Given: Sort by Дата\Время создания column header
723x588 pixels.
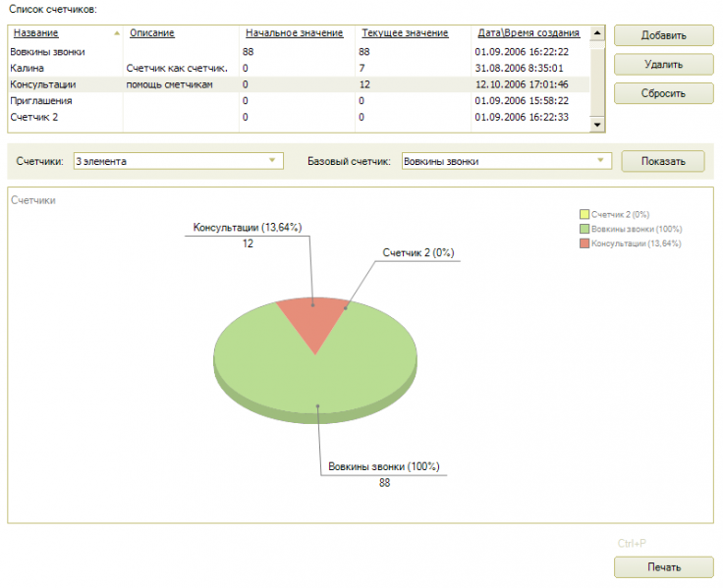Looking at the screenshot, I should tap(528, 33).
